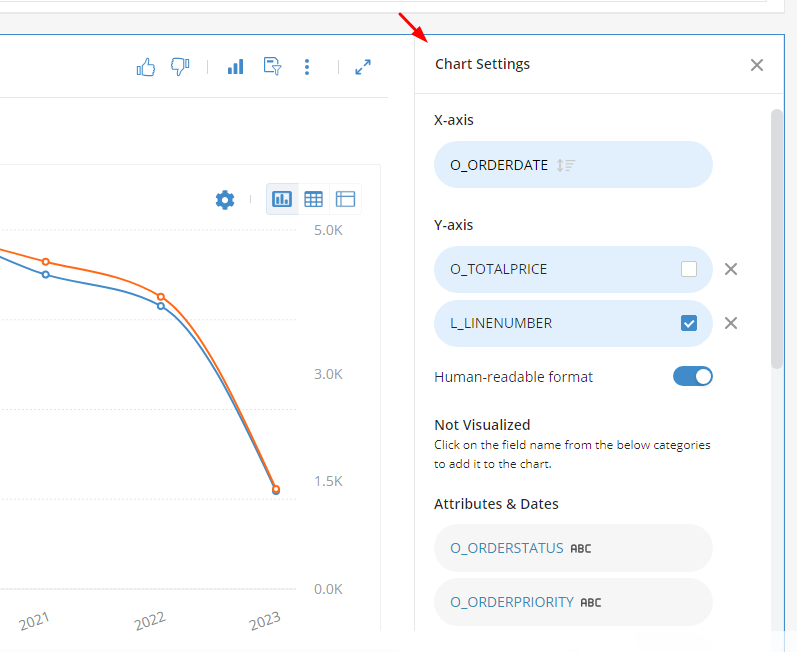
Task: Click the O_ORDERDATE X-axis field
Action: pyautogui.click(x=573, y=165)
